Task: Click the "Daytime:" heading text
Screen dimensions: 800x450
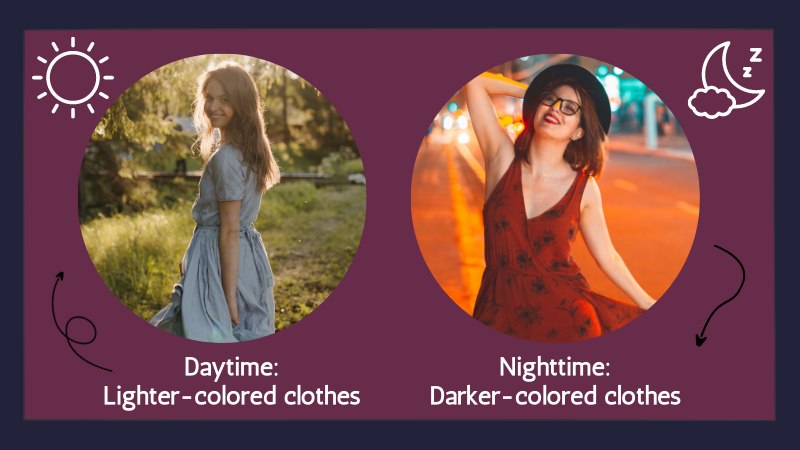Action: 231,367
